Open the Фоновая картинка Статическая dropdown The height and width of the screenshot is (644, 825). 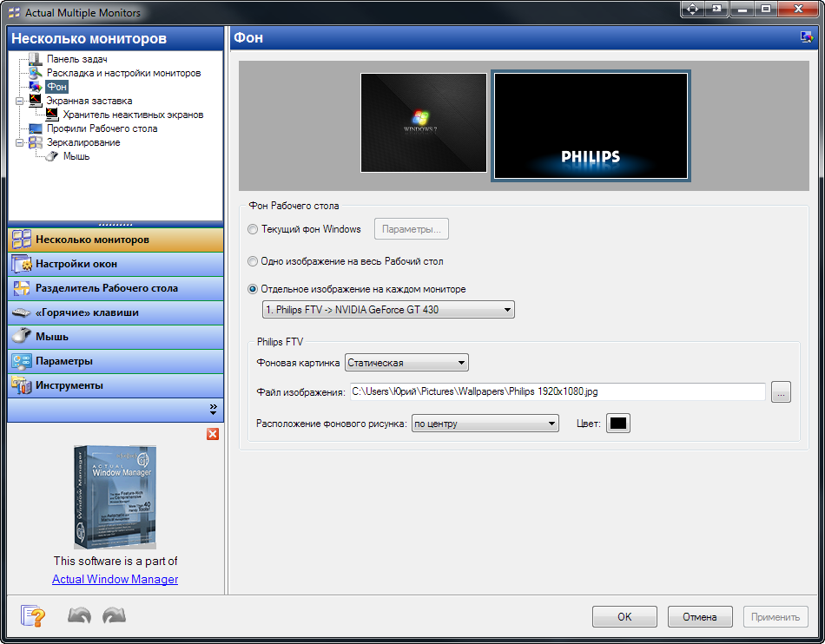(406, 363)
